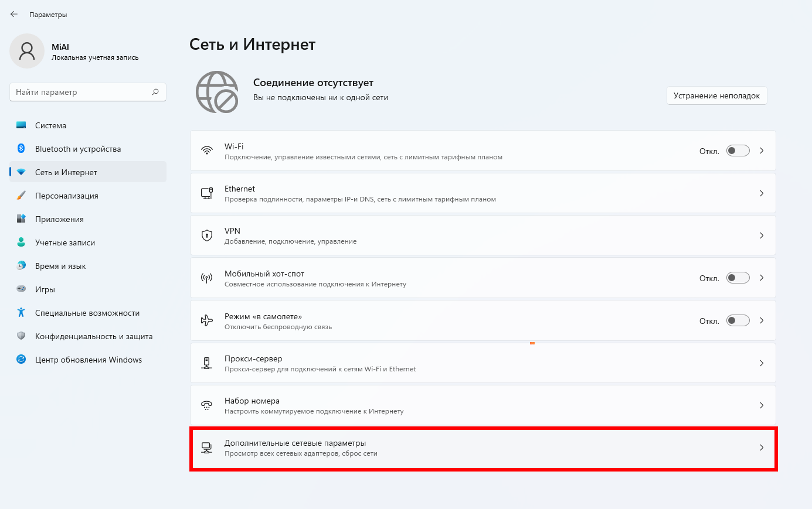Image resolution: width=812 pixels, height=509 pixels.
Task: Click the Найти параметр search field
Action: tap(81, 92)
